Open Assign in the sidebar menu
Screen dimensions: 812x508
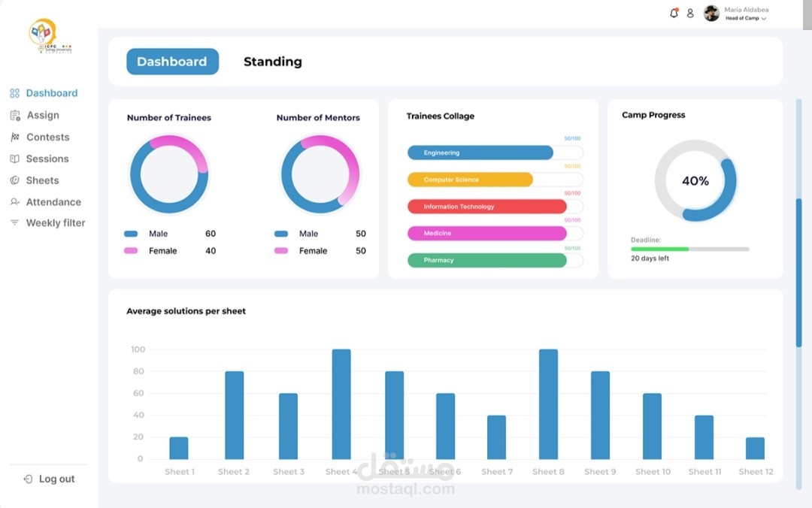[x=43, y=116]
